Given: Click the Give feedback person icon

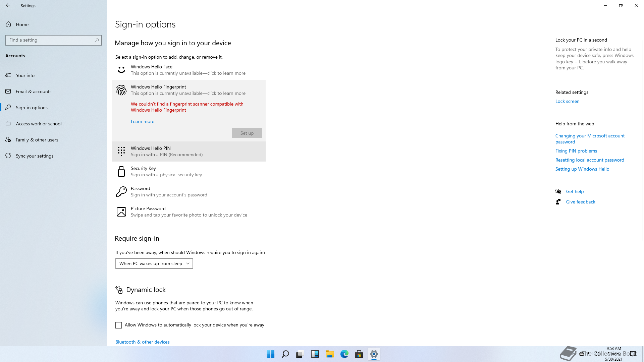Looking at the screenshot, I should [558, 202].
